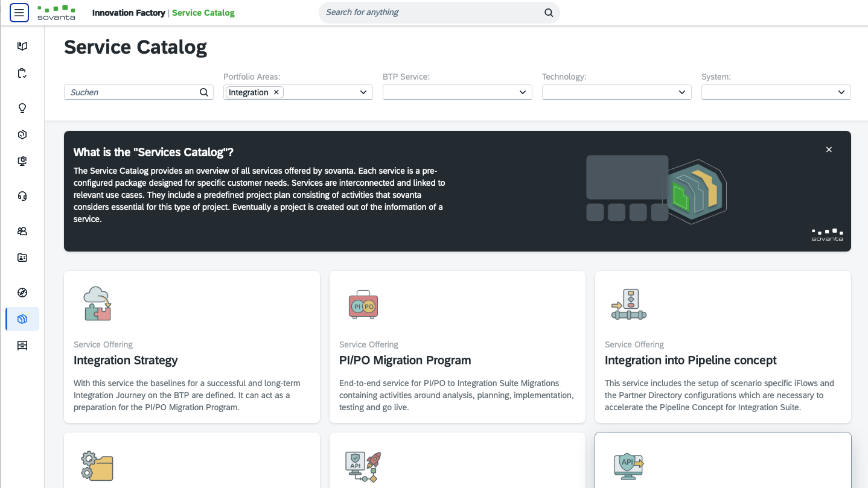Click the lightbulb ideas sidebar icon
Screen dimensions: 868x488
pos(22,108)
